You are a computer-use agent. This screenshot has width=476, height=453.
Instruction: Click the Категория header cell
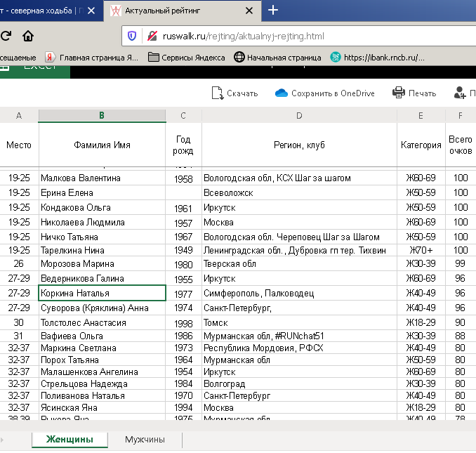421,145
